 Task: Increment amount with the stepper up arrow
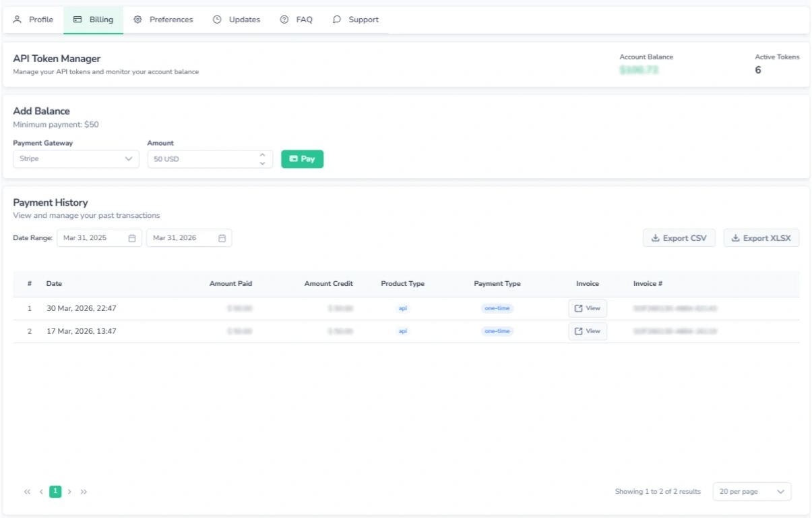263,155
